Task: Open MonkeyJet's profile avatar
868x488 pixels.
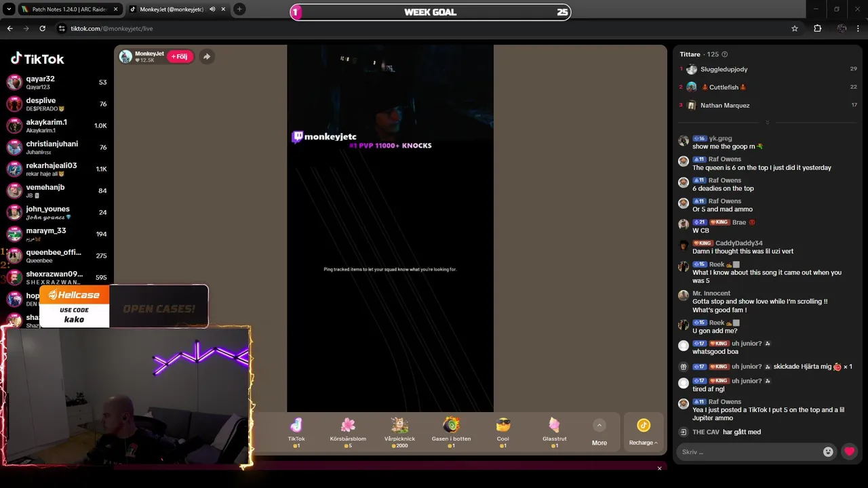Action: tap(125, 56)
